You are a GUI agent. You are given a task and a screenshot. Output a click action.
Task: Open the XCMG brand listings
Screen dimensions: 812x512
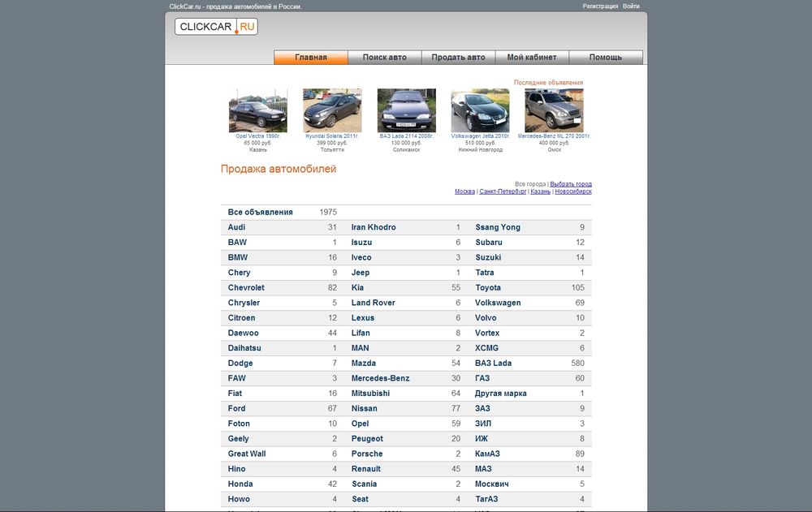[x=486, y=348]
